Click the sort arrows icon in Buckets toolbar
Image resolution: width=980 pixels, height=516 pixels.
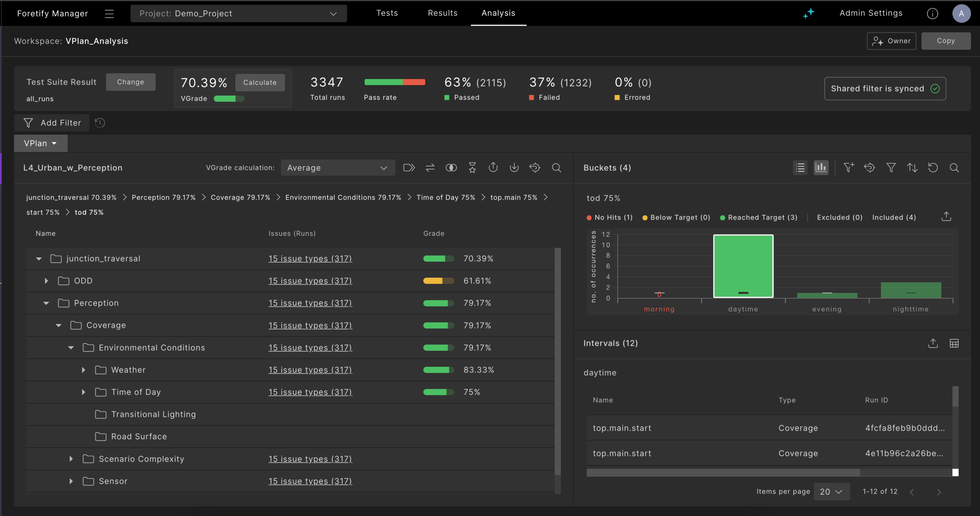pyautogui.click(x=912, y=168)
